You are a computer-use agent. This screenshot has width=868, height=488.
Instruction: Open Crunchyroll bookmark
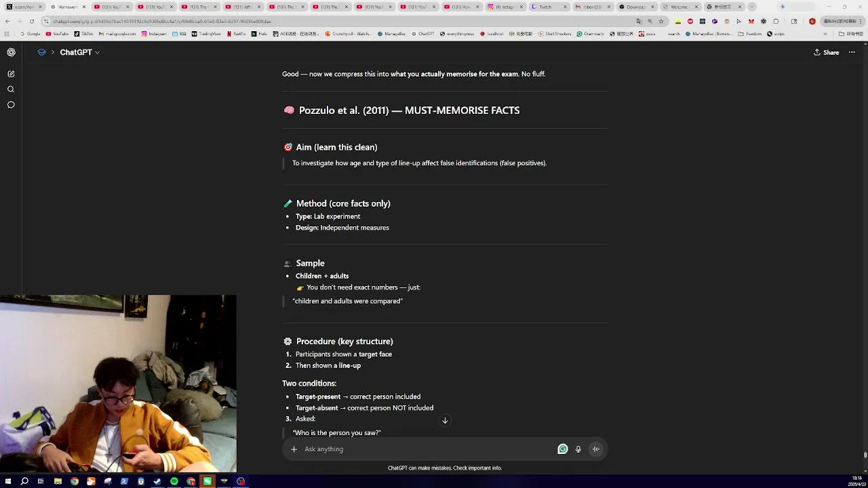click(x=349, y=33)
